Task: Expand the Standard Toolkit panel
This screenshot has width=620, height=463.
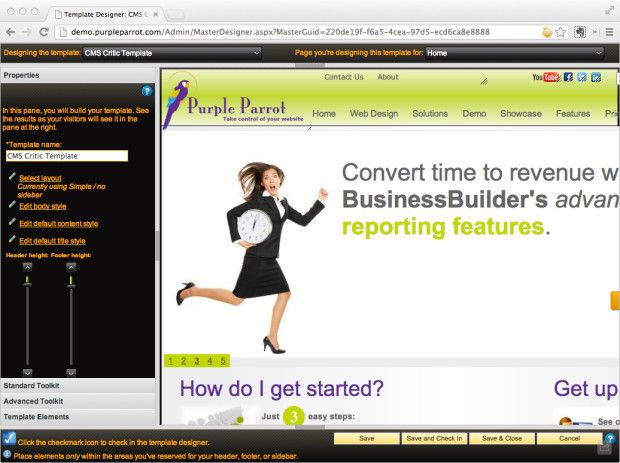Action: [78, 386]
